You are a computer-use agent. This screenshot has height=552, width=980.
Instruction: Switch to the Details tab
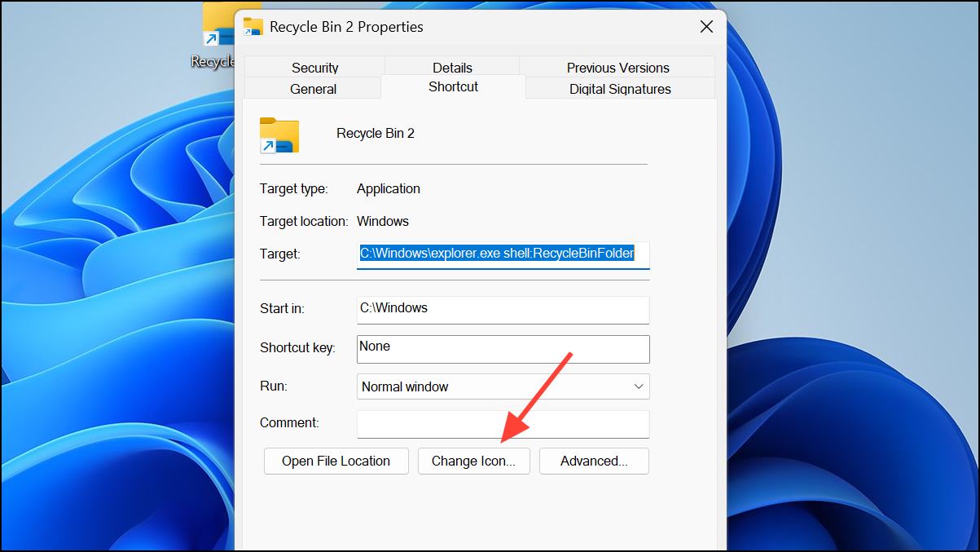452,68
